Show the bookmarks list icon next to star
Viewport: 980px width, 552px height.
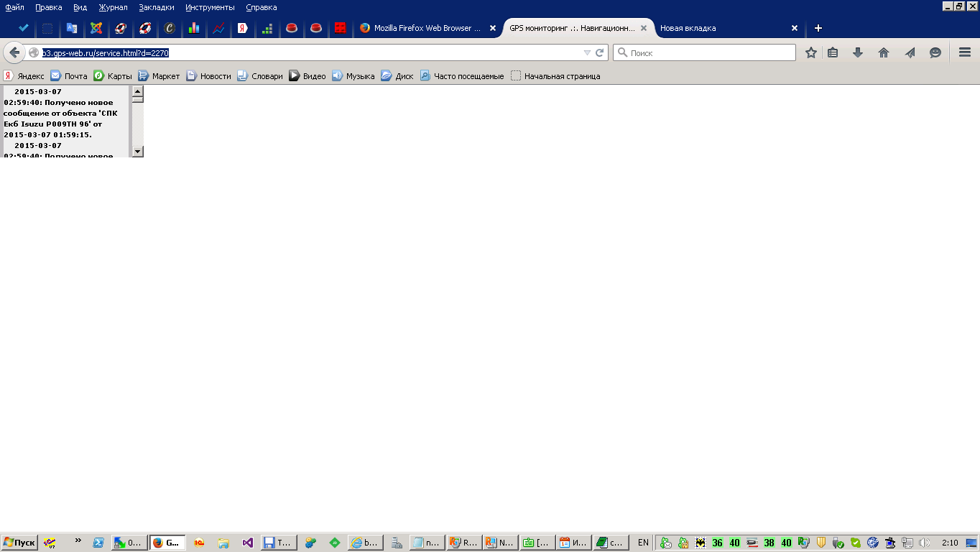[x=833, y=52]
